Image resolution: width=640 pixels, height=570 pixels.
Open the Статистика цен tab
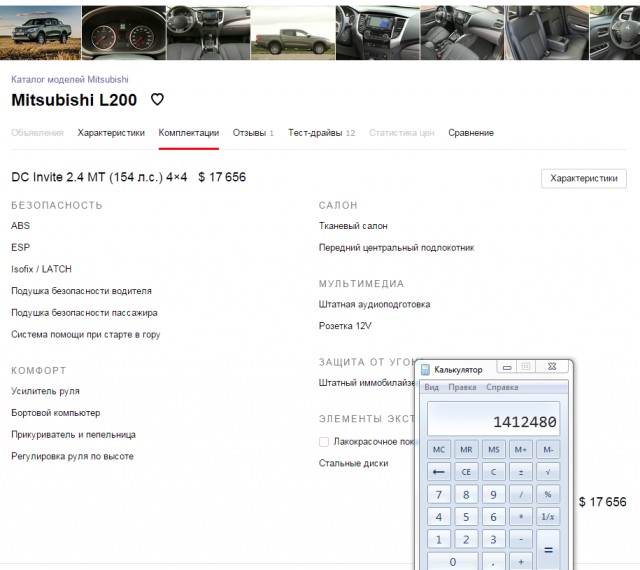point(402,133)
